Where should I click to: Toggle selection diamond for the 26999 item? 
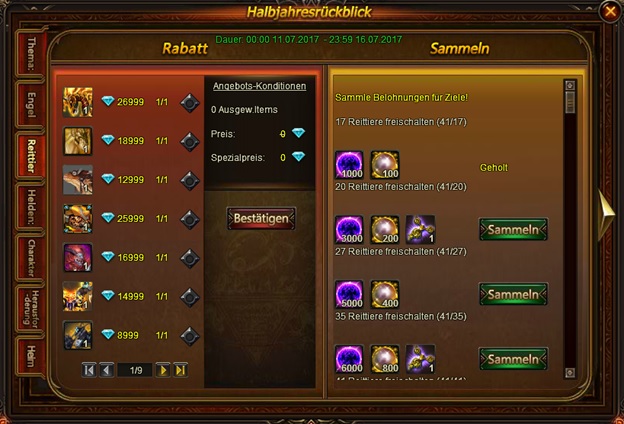point(190,103)
